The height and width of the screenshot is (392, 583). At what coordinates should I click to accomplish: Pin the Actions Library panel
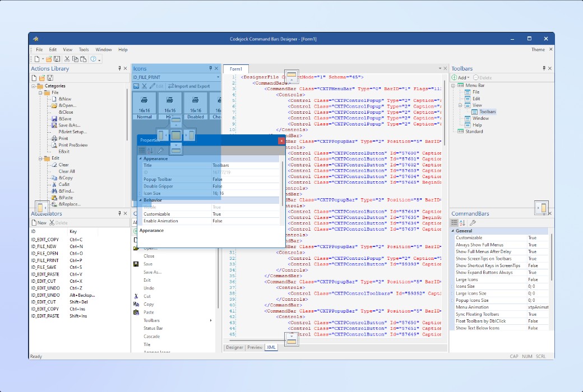119,68
